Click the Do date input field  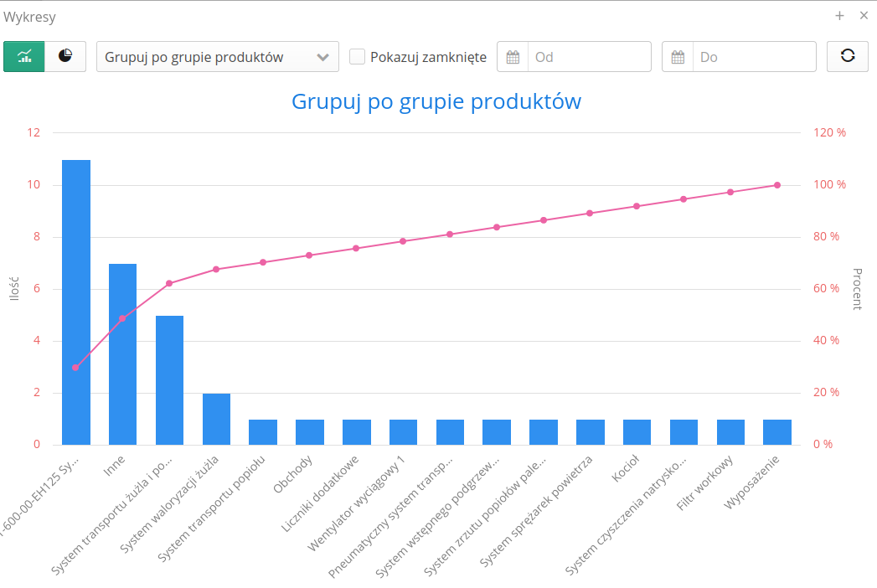[754, 57]
